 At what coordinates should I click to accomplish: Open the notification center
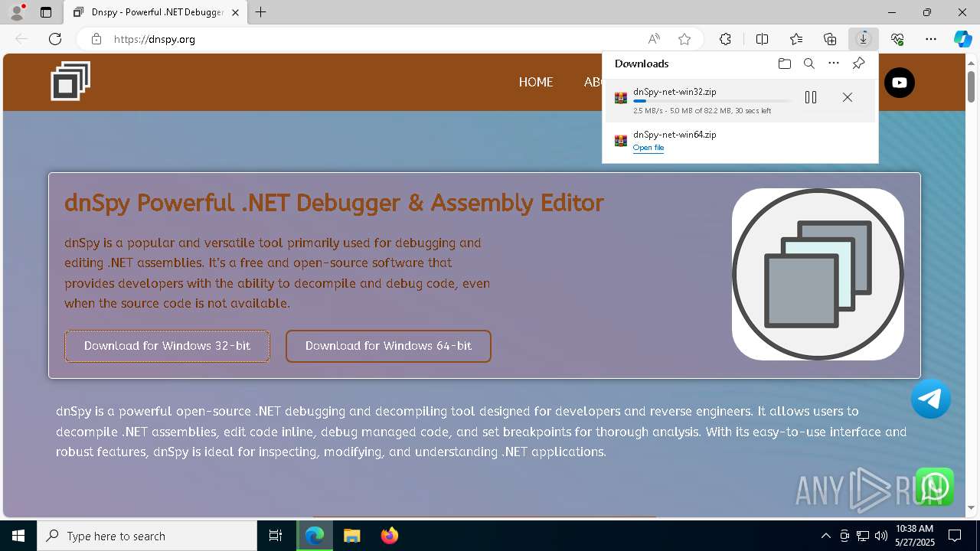point(955,536)
